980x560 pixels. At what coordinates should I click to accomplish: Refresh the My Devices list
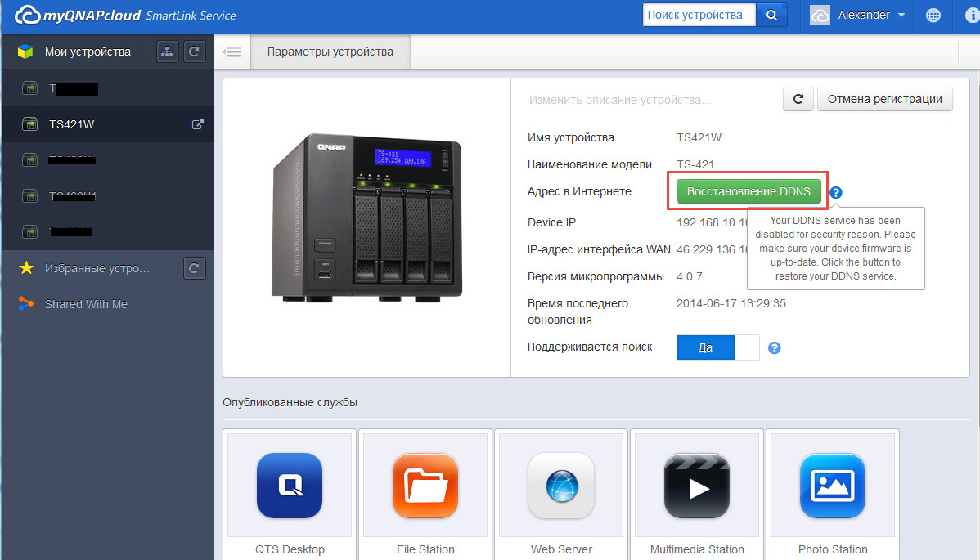(194, 52)
